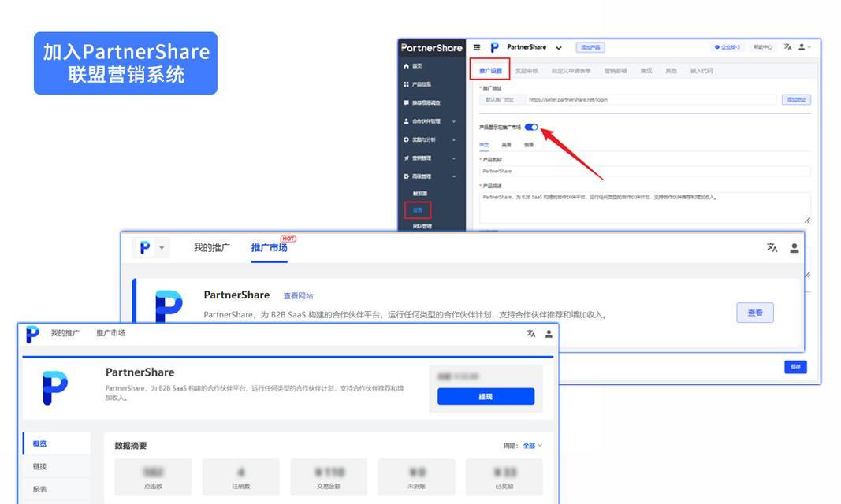841x504 pixels.
Task: Switch to the 推广设置 tab
Action: [490, 71]
